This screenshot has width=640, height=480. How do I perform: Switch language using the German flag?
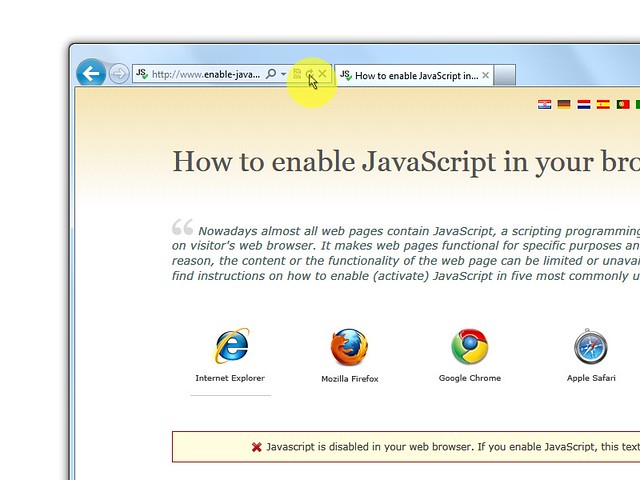[564, 104]
